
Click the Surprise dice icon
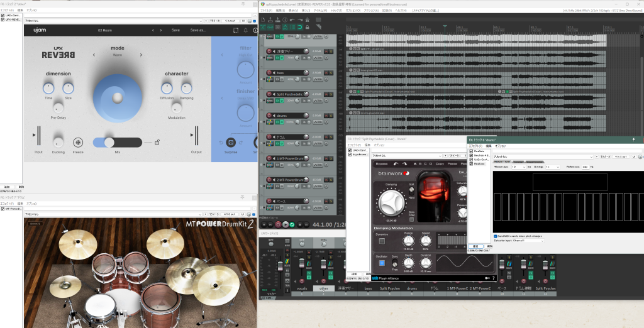tap(230, 142)
